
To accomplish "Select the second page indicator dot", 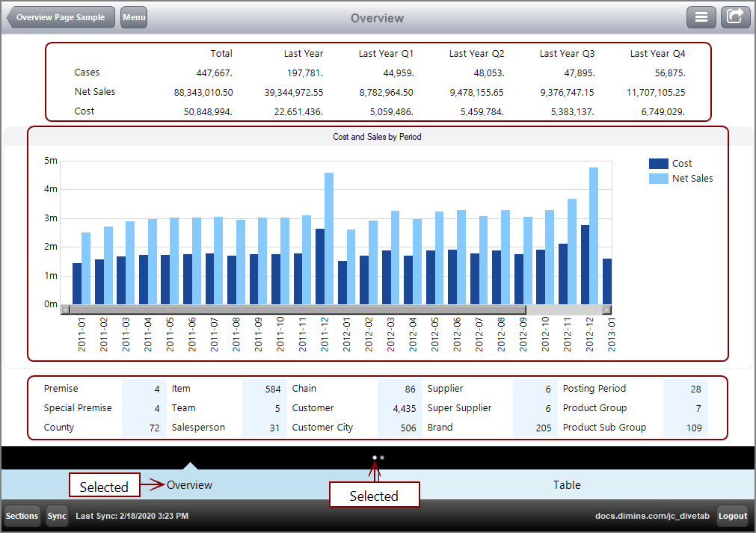I will [x=383, y=457].
